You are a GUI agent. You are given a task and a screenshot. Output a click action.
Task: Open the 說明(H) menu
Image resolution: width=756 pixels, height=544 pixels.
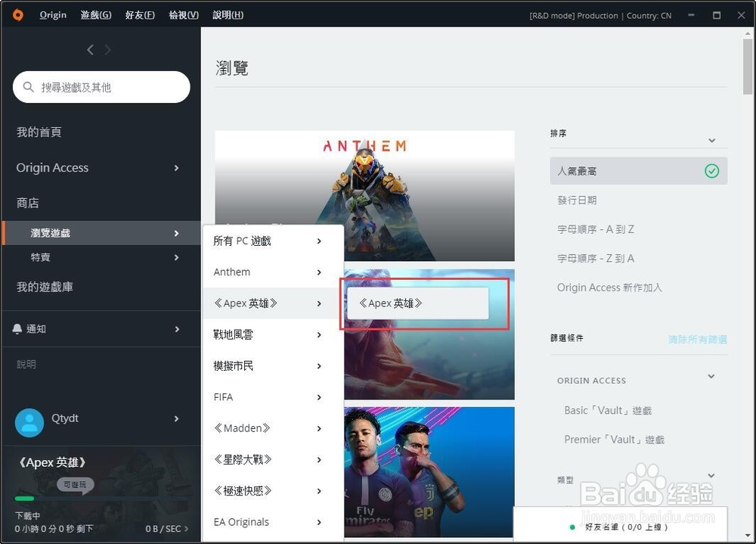point(228,15)
